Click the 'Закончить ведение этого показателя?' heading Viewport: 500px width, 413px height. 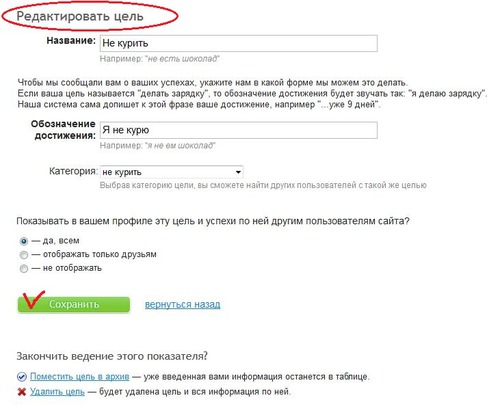[x=112, y=356]
